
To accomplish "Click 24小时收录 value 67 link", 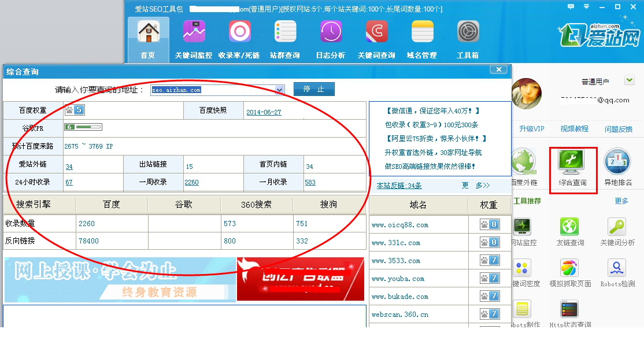I will tap(69, 182).
